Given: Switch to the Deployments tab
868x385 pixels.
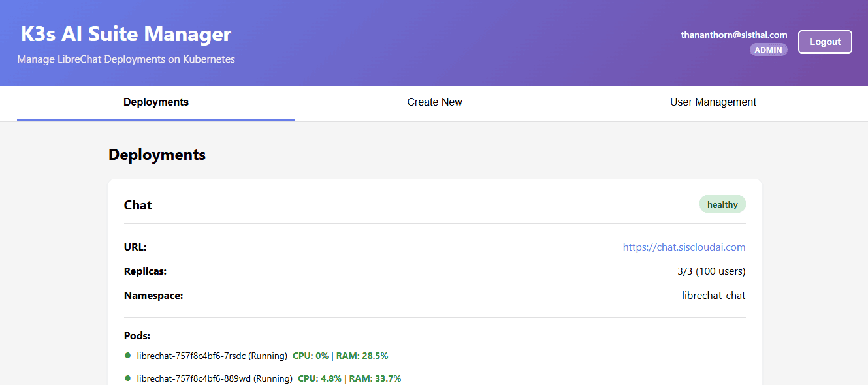Looking at the screenshot, I should 156,102.
